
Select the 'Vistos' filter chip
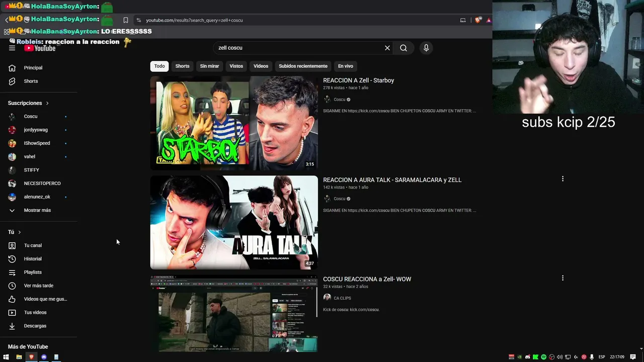point(236,66)
